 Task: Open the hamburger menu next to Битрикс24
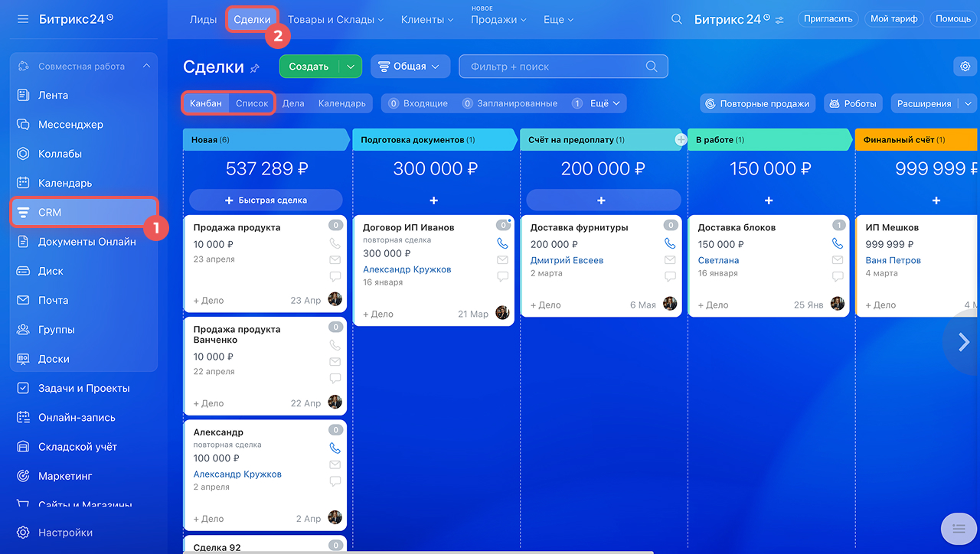23,18
